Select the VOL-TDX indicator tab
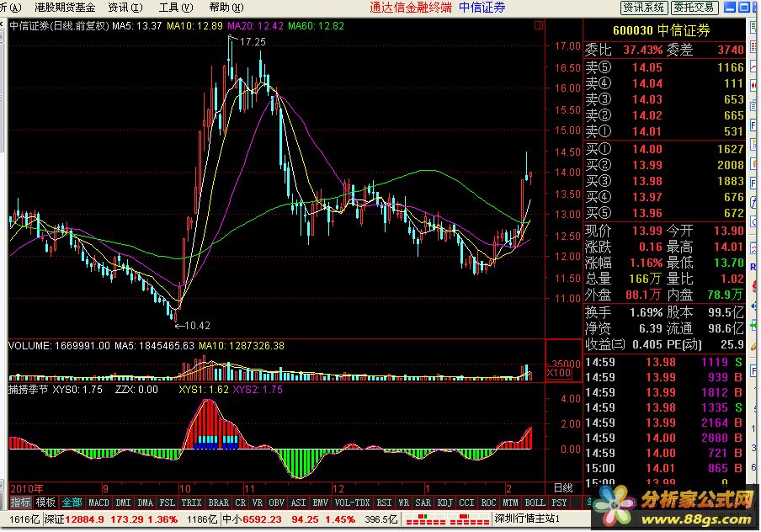 352,503
